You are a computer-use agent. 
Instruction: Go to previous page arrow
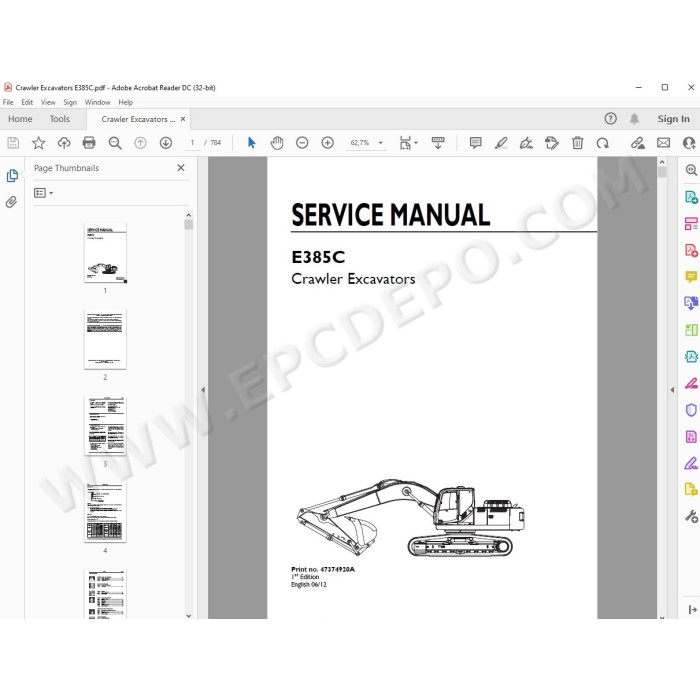140,143
